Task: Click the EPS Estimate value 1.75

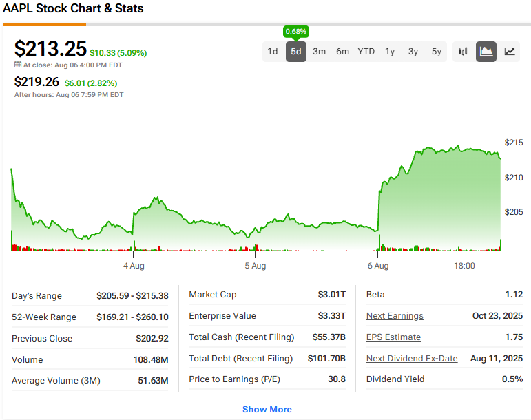Action: [x=514, y=337]
